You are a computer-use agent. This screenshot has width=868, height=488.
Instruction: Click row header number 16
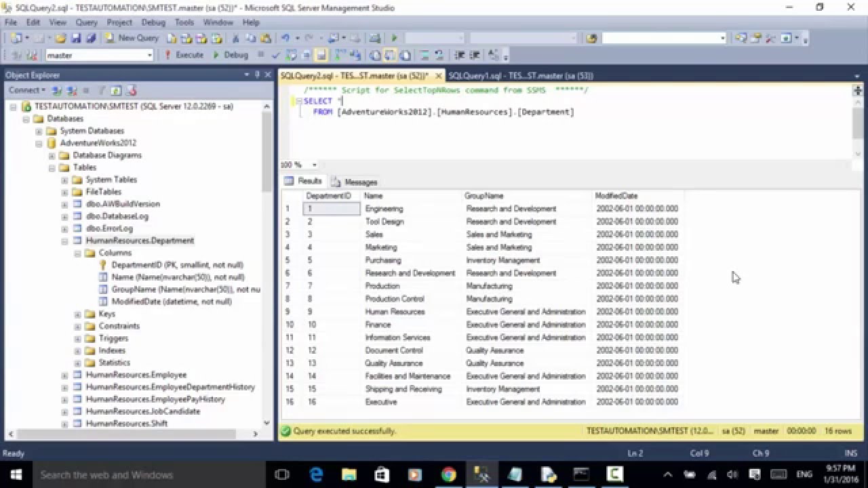click(x=290, y=402)
